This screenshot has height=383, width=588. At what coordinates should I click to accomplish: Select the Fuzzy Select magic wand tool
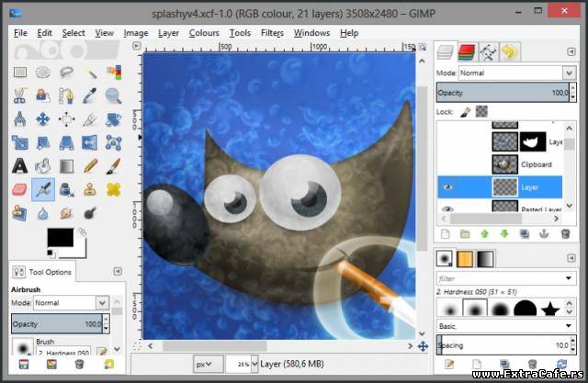(x=91, y=72)
